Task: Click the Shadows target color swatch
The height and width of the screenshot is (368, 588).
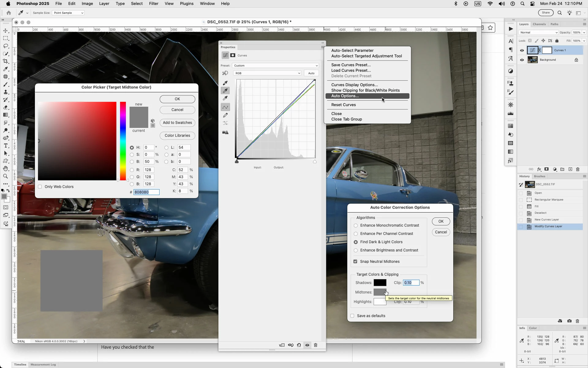Action: 380,283
